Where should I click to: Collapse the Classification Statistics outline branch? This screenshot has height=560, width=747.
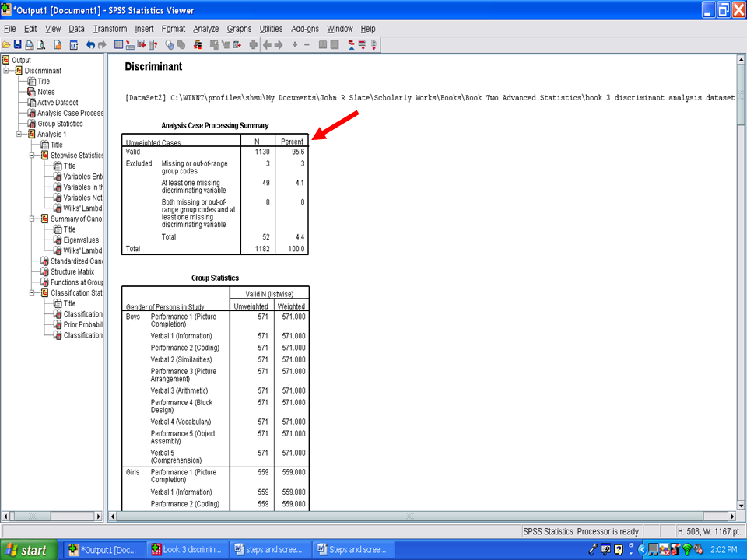(33, 293)
